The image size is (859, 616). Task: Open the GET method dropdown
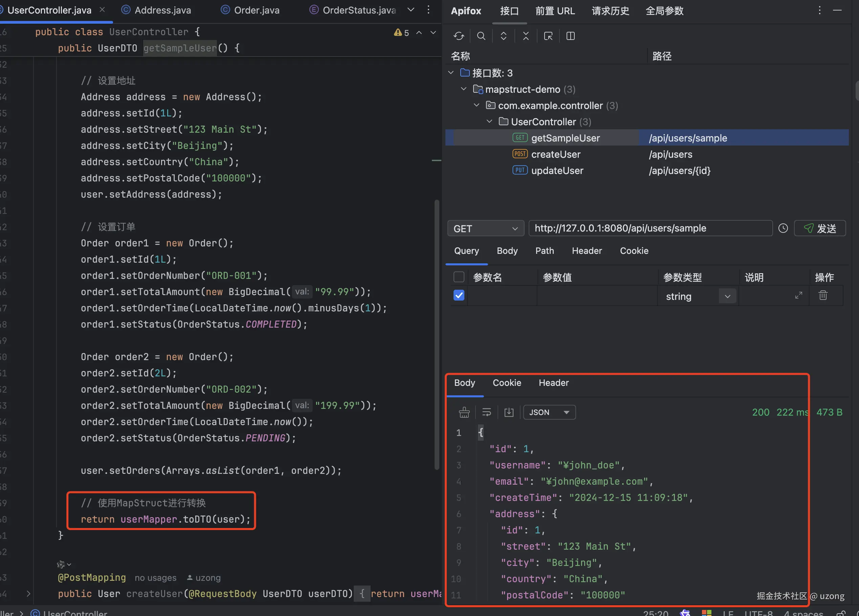(x=486, y=229)
